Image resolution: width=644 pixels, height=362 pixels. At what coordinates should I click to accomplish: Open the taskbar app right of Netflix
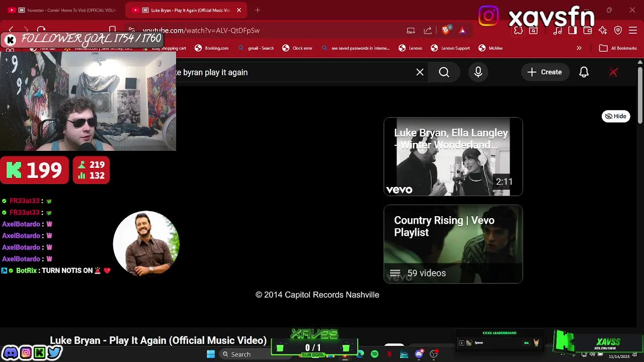404,354
